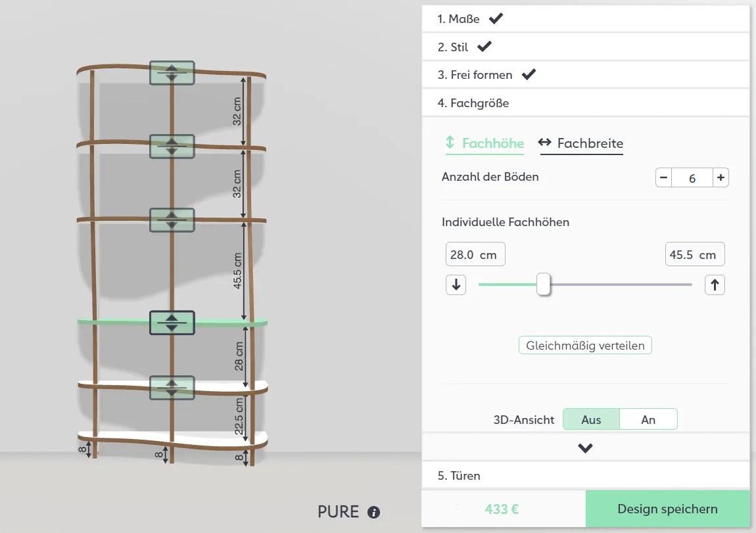Click the second shelf height handle

172,147
